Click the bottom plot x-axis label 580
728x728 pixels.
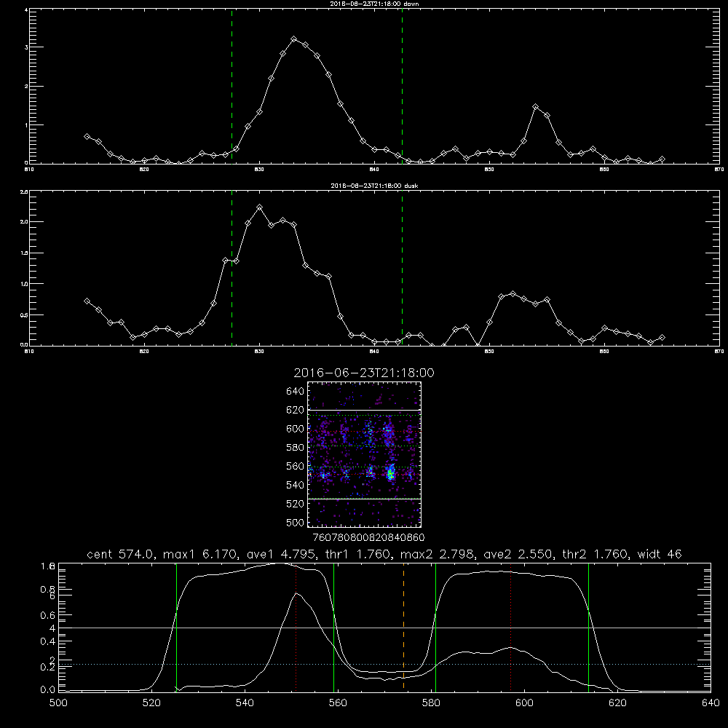click(431, 703)
